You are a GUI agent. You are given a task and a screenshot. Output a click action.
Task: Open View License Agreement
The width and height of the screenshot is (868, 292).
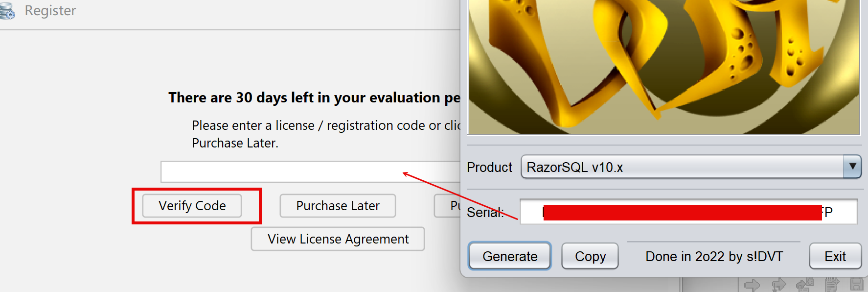tap(338, 239)
